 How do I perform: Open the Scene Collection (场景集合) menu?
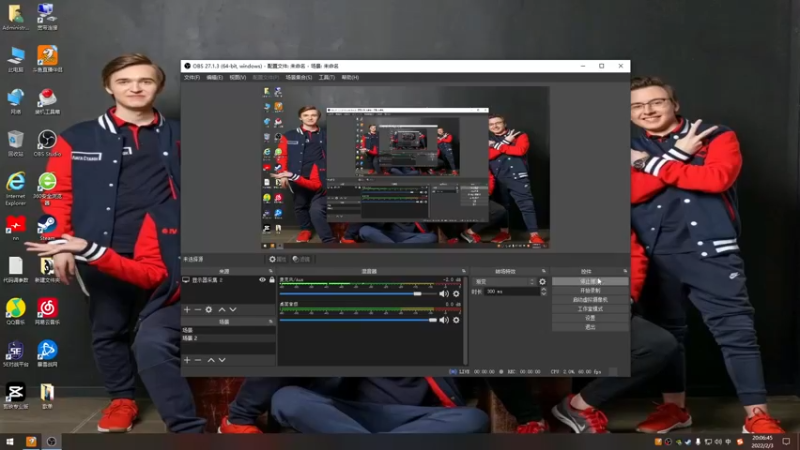pos(298,78)
